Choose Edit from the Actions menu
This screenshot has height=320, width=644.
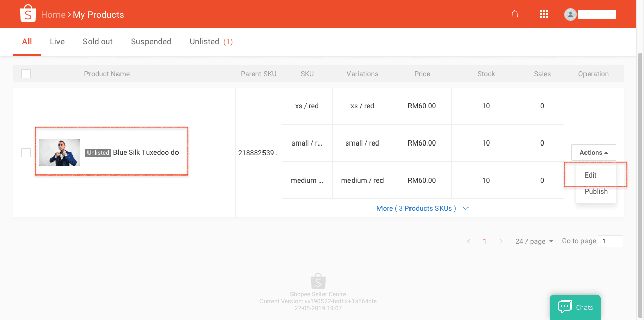591,175
